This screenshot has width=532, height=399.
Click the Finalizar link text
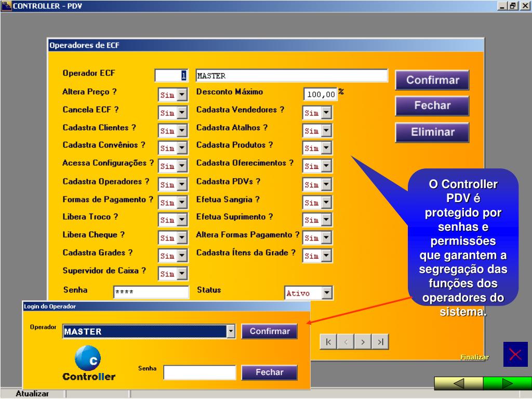pos(474,357)
